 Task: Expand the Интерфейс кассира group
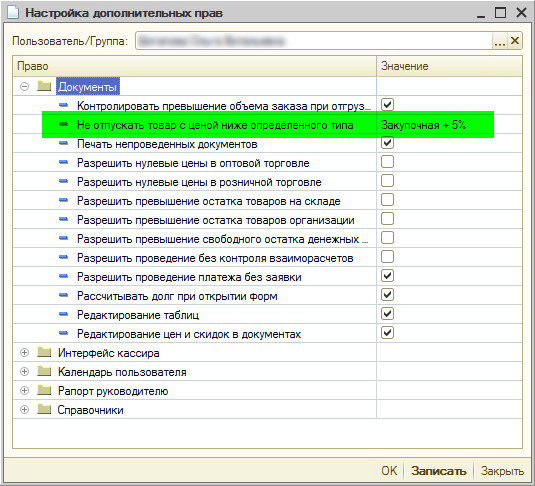pos(24,353)
